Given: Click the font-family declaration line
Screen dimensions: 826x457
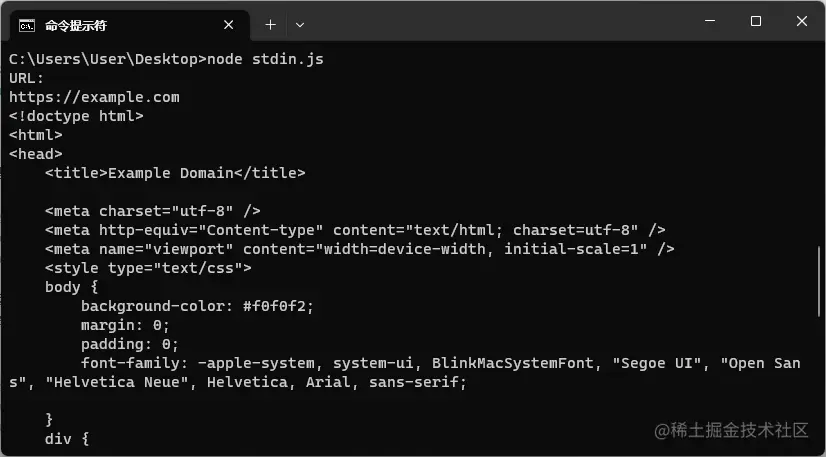Looking at the screenshot, I should [405, 373].
